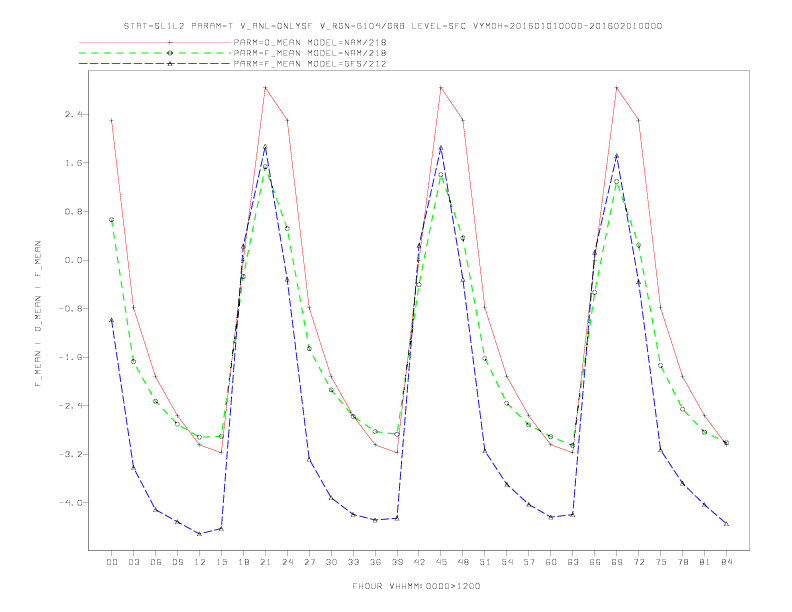Image resolution: width=792 pixels, height=612 pixels.
Task: Click y-axis tick label 0.0
Action: tap(73, 260)
